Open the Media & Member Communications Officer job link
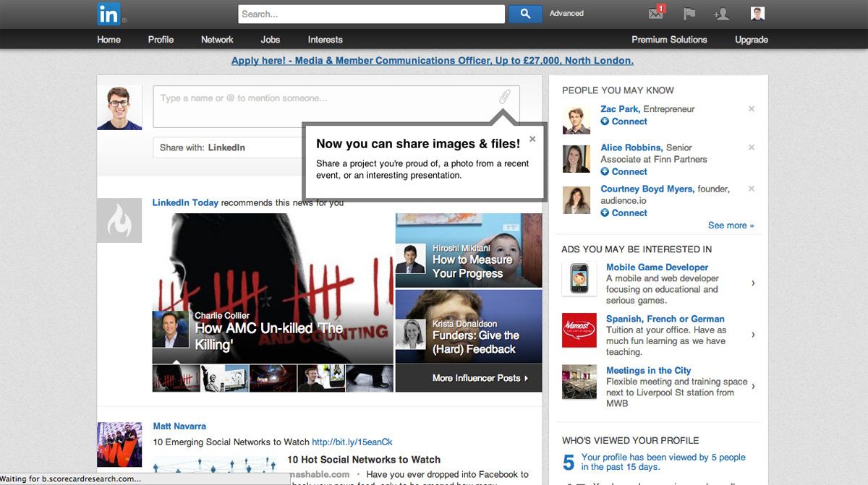This screenshot has width=868, height=485. (x=433, y=61)
